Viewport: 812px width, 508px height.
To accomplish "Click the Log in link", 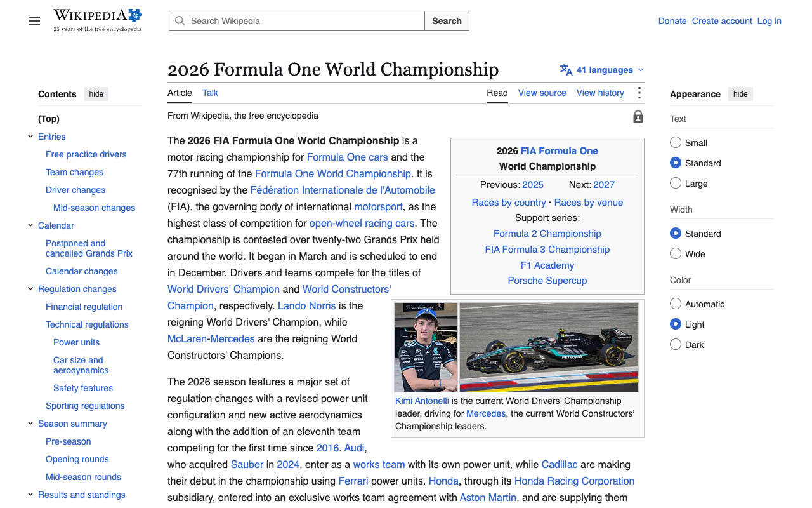I will pos(769,21).
